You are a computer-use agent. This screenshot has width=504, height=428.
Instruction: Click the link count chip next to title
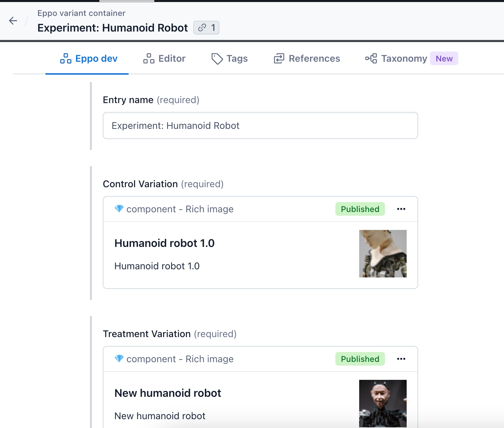tap(206, 28)
